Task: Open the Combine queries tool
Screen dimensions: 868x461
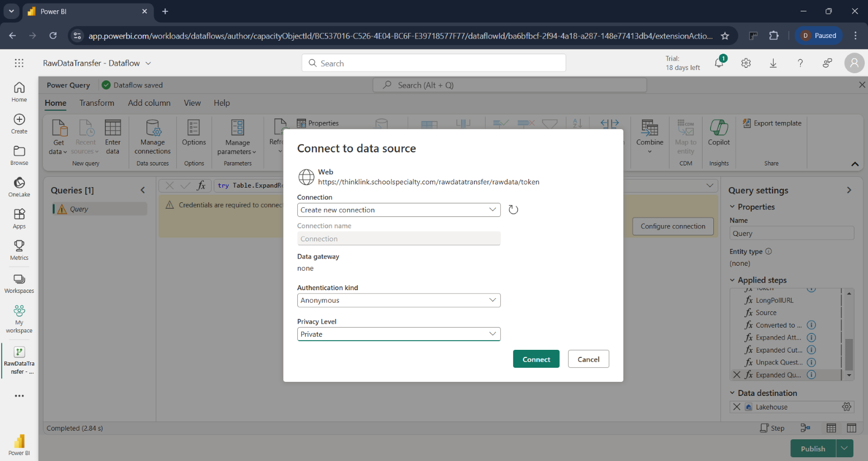Action: coord(649,137)
